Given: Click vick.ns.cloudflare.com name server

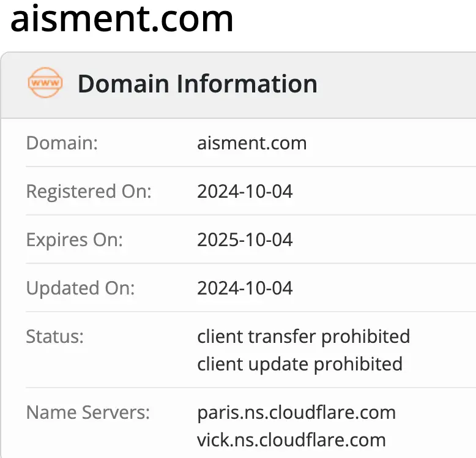Looking at the screenshot, I should tap(291, 440).
